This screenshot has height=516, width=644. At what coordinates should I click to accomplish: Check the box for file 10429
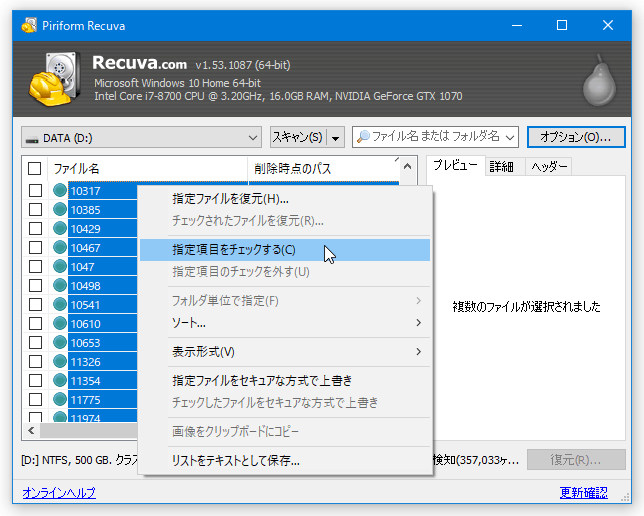(35, 228)
